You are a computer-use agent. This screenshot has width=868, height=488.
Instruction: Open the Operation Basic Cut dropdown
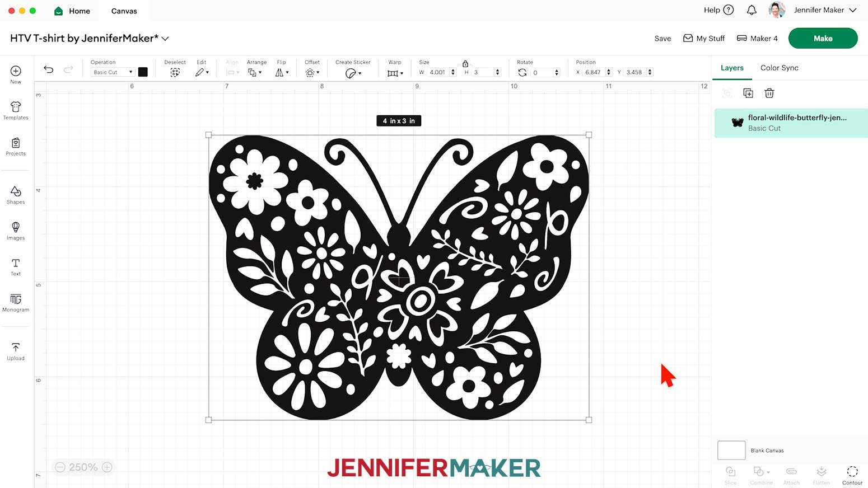pyautogui.click(x=113, y=72)
